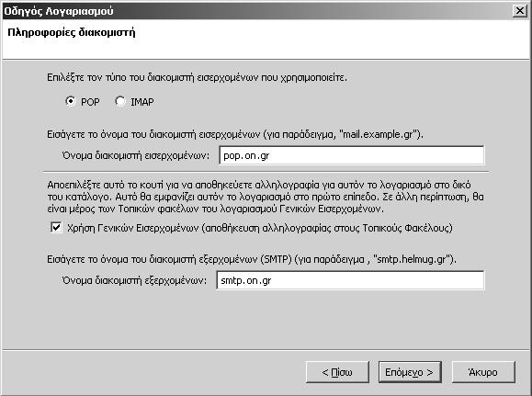Toggle the Χρήση Γενικών Εισερχομένων checkbox

56,227
